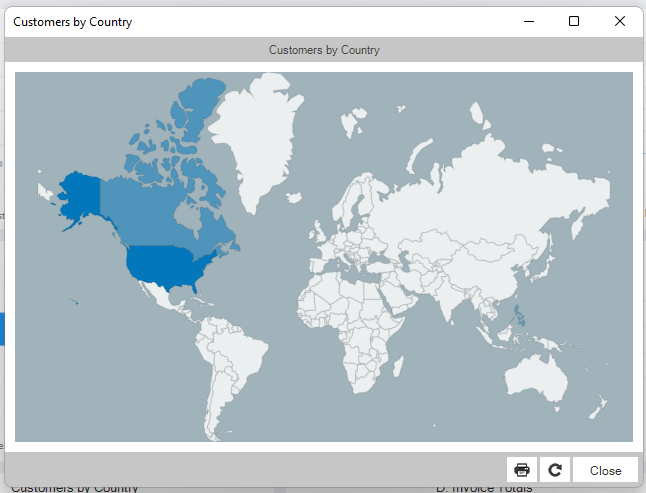Click the D. Invoice Totals label behind the dialog
646x493 pixels.
tap(483, 488)
